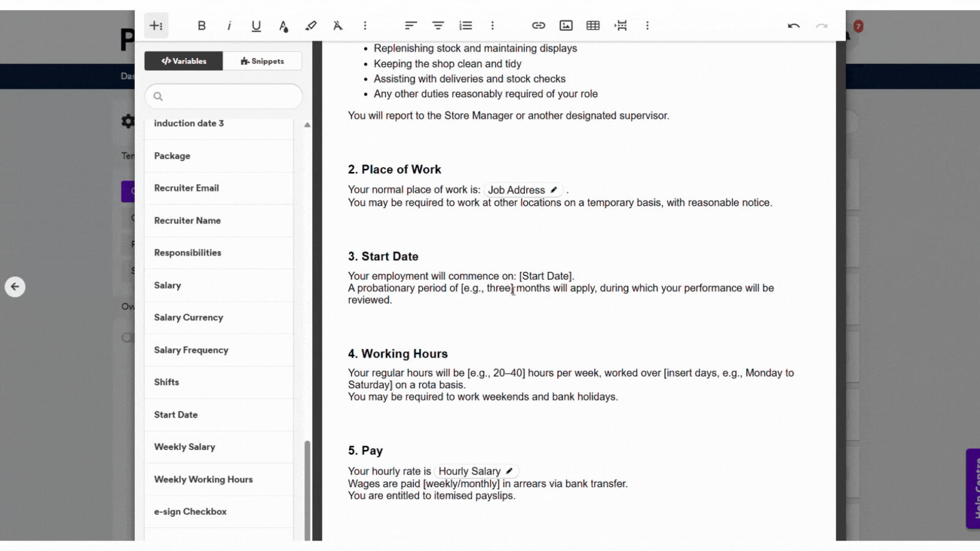Open more paragraph options after numbered list
The image size is (980, 551).
pyautogui.click(x=492, y=26)
